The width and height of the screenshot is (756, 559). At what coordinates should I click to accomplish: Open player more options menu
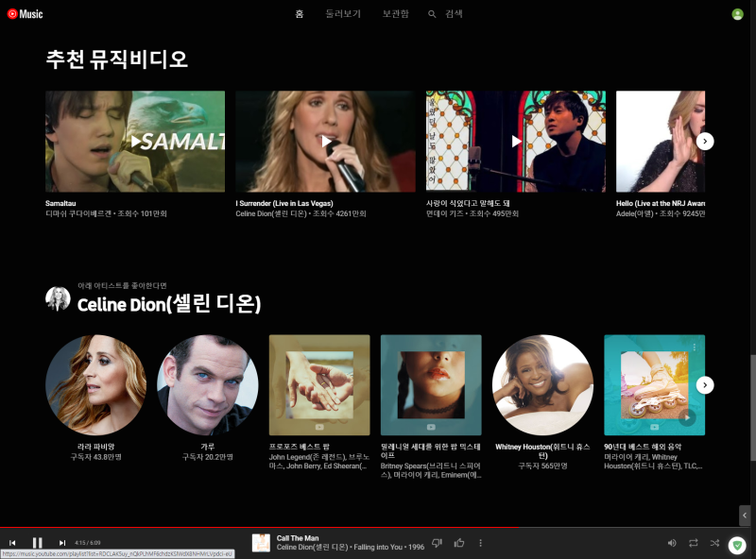tap(480, 543)
